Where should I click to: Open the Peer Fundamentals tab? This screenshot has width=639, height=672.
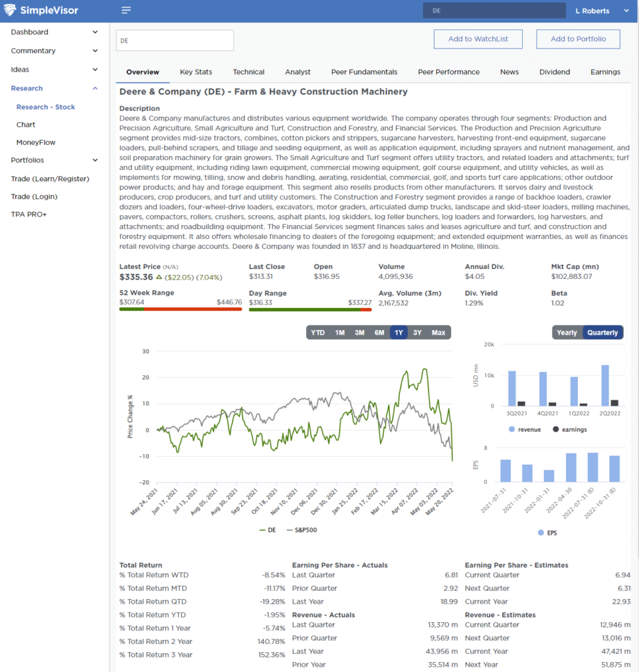pyautogui.click(x=364, y=72)
